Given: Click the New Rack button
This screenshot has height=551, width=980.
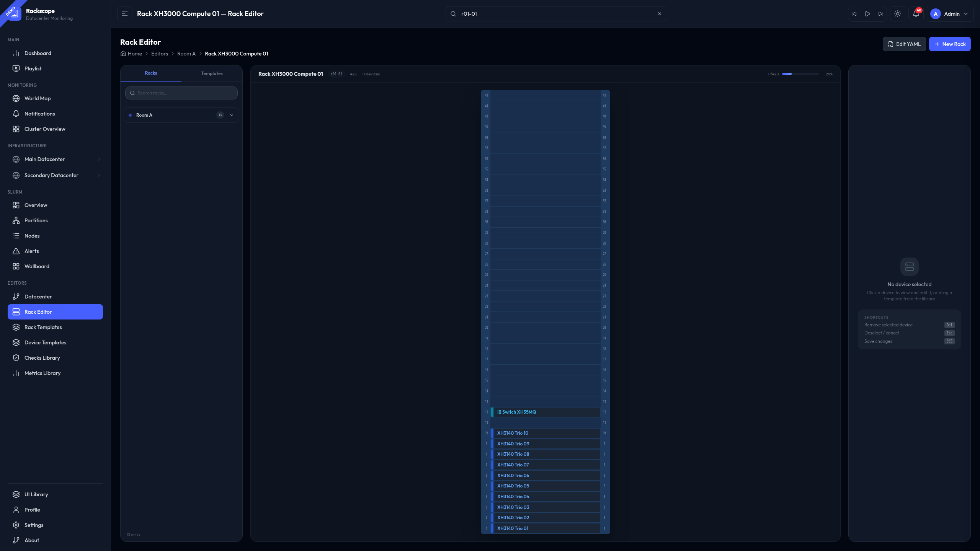Looking at the screenshot, I should (950, 44).
